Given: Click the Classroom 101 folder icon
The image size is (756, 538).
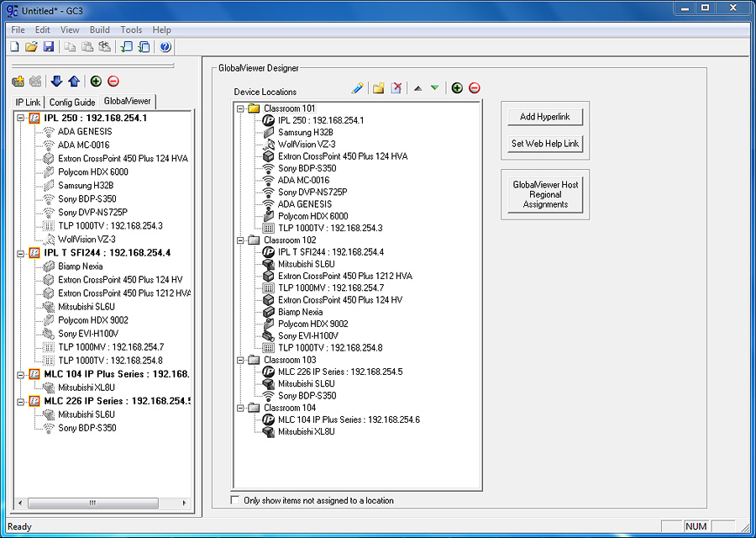Looking at the screenshot, I should click(254, 108).
